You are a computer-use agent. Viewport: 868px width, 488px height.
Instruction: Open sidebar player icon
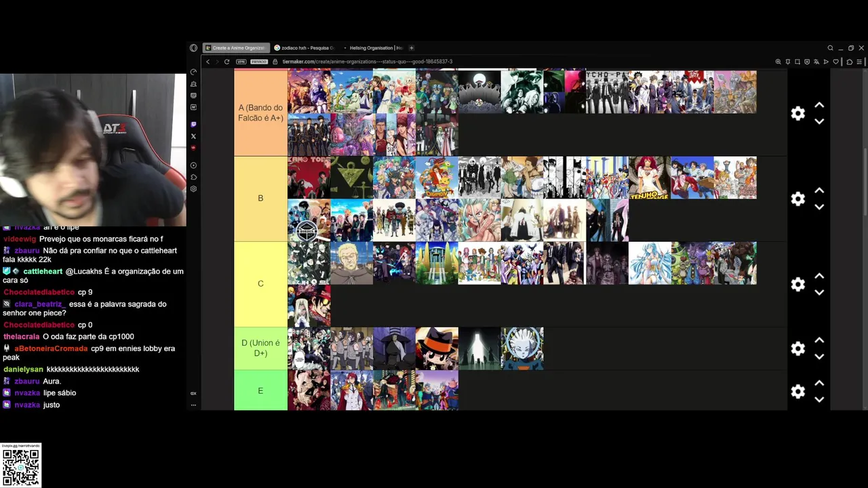(193, 165)
